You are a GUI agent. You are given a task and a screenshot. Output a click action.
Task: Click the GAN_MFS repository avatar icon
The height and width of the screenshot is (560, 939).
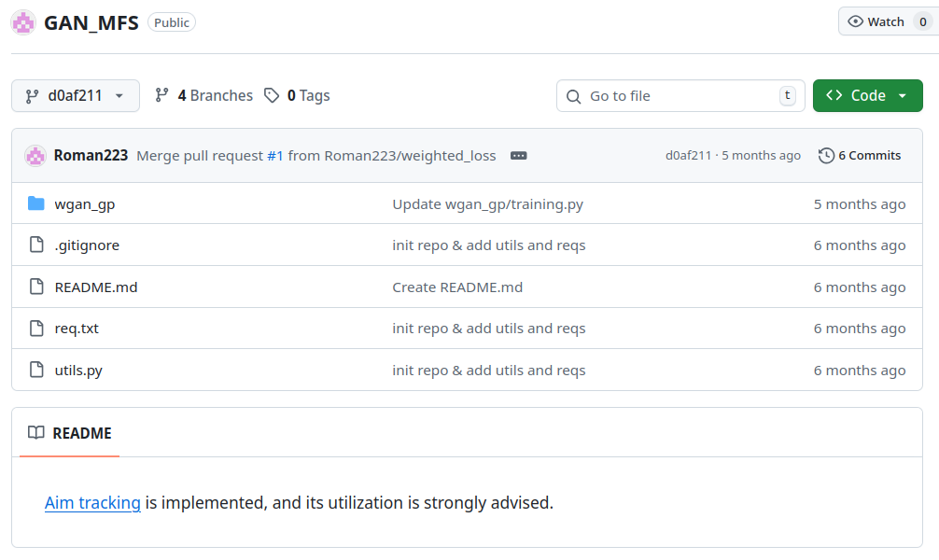click(x=23, y=22)
